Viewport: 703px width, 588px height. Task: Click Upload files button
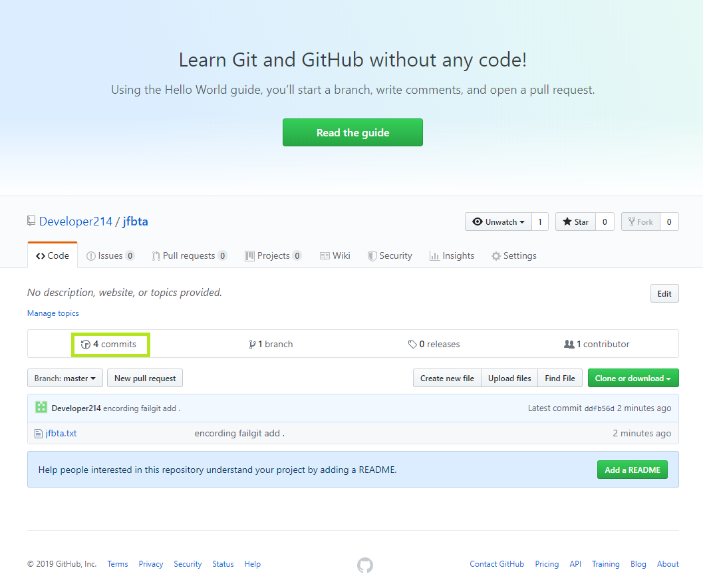point(509,378)
